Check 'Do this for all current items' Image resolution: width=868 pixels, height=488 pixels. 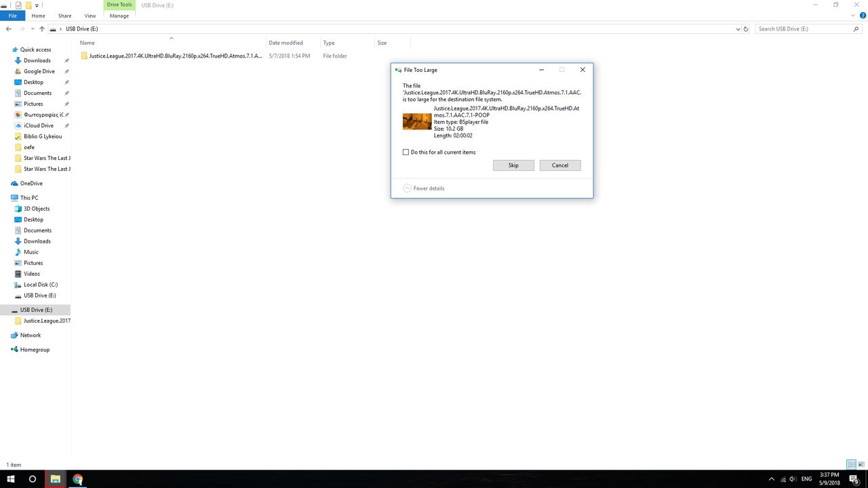406,152
